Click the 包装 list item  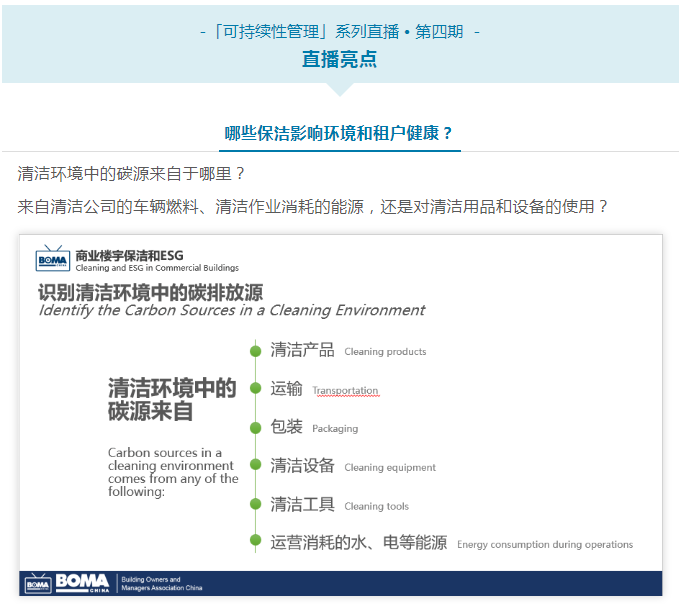(x=286, y=427)
